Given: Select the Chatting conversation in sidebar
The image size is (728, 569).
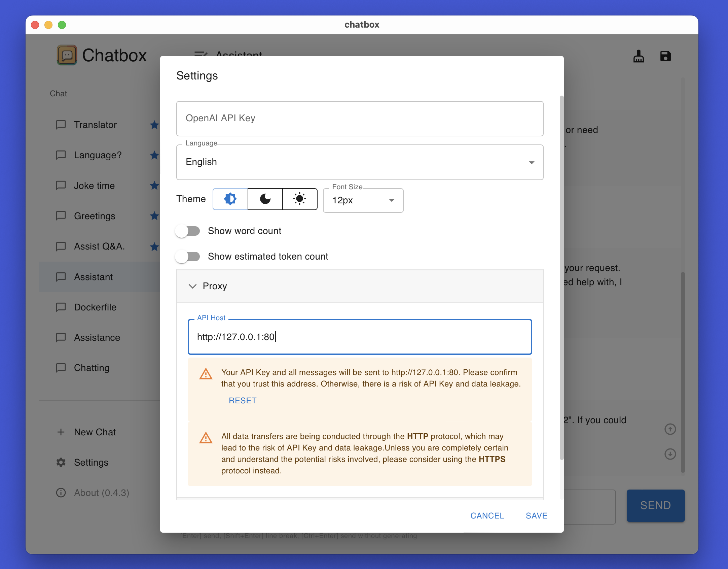Looking at the screenshot, I should 92,368.
